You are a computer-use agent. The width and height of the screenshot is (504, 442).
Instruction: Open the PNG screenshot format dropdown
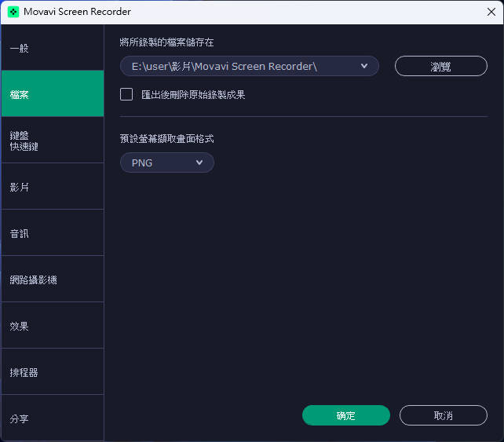tap(166, 163)
